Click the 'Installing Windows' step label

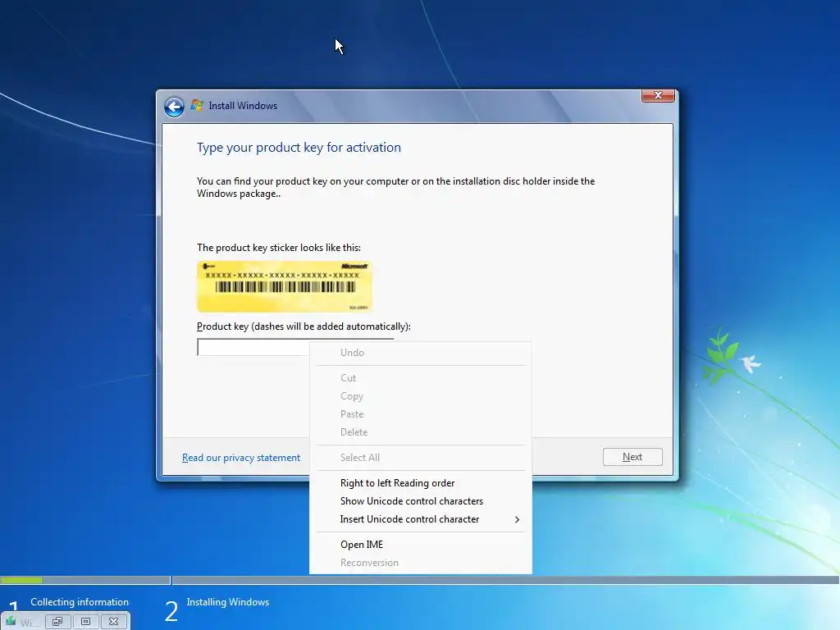(x=228, y=602)
